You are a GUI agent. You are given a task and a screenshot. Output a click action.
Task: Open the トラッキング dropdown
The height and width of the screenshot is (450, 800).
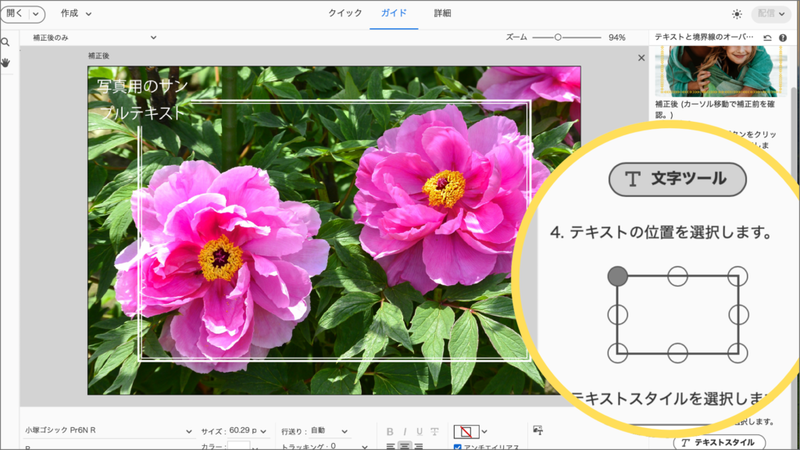(x=364, y=446)
